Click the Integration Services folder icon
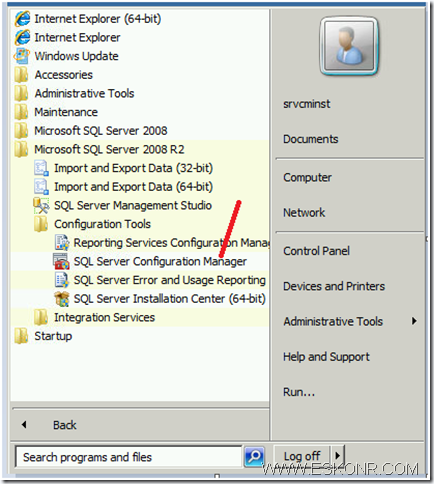434x484 pixels. tap(41, 317)
